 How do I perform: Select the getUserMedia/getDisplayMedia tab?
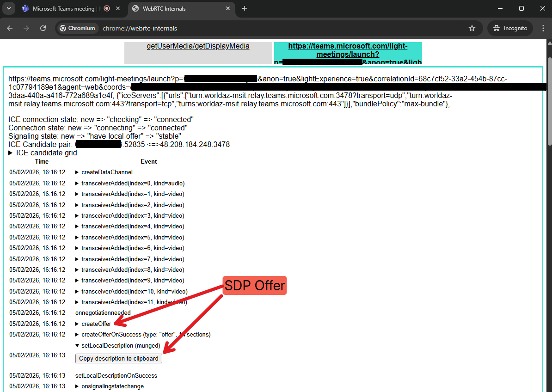point(198,46)
